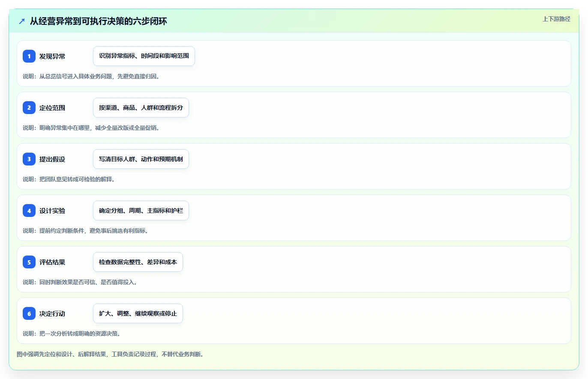This screenshot has height=379, width=588.
Task: Select step number 3 badge
Action: (x=29, y=159)
